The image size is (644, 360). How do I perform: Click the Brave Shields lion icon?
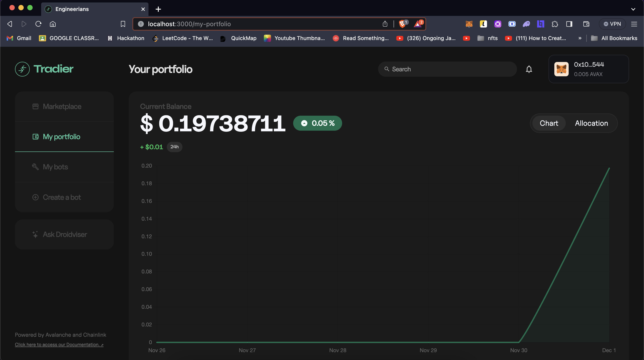tap(402, 24)
